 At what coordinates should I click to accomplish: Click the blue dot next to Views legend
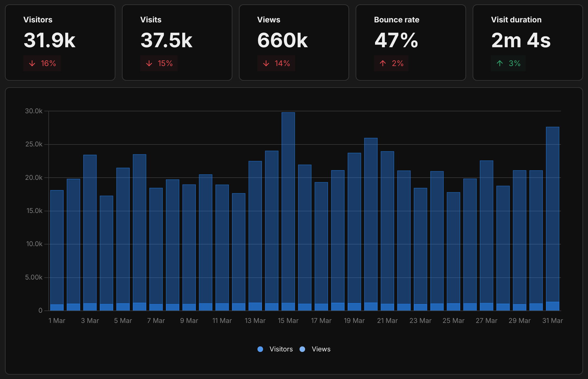[303, 349]
